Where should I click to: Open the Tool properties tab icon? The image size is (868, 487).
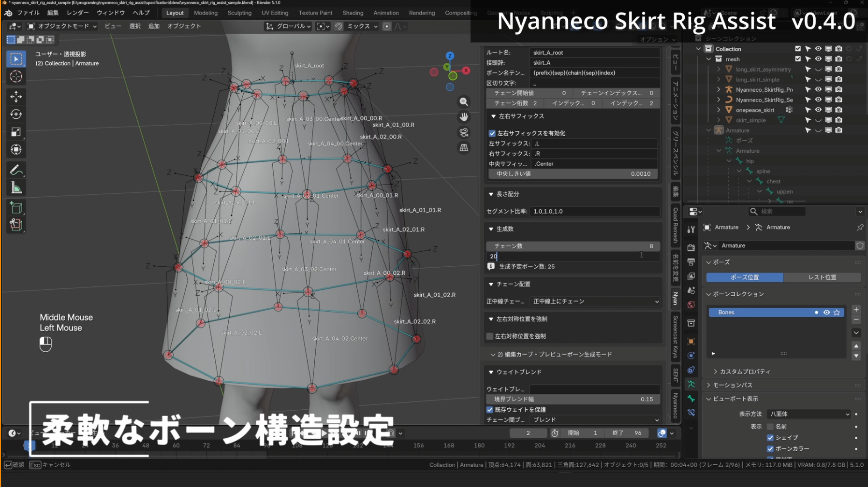coord(691,229)
